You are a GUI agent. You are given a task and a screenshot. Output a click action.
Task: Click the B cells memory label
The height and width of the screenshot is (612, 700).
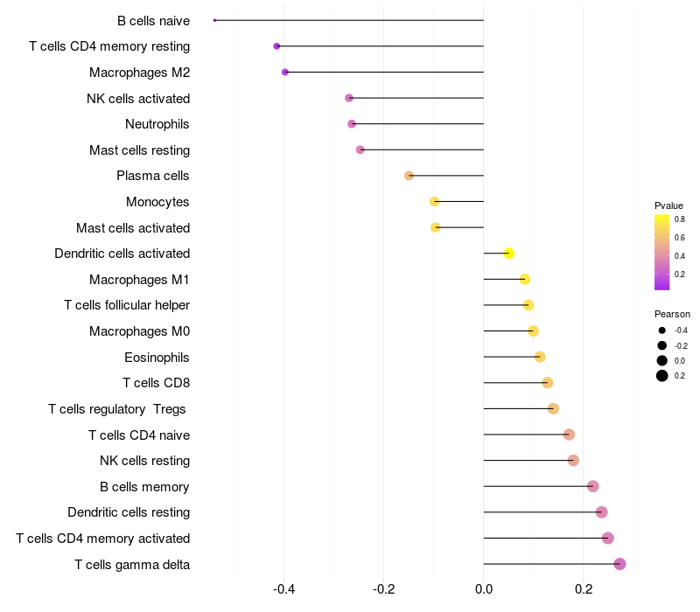pyautogui.click(x=144, y=486)
